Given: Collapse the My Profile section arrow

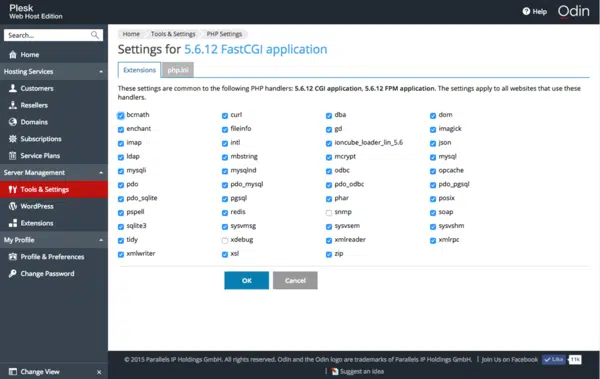Looking at the screenshot, I should pos(101,240).
